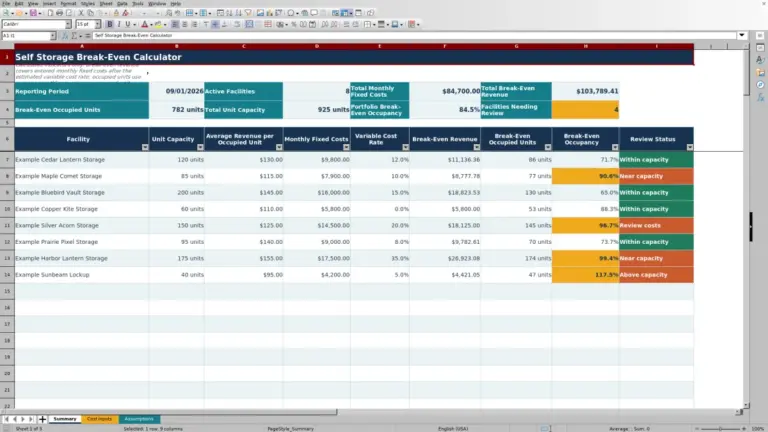This screenshot has width=768, height=432.
Task: Click the Background highlight color icon
Action: point(158,24)
